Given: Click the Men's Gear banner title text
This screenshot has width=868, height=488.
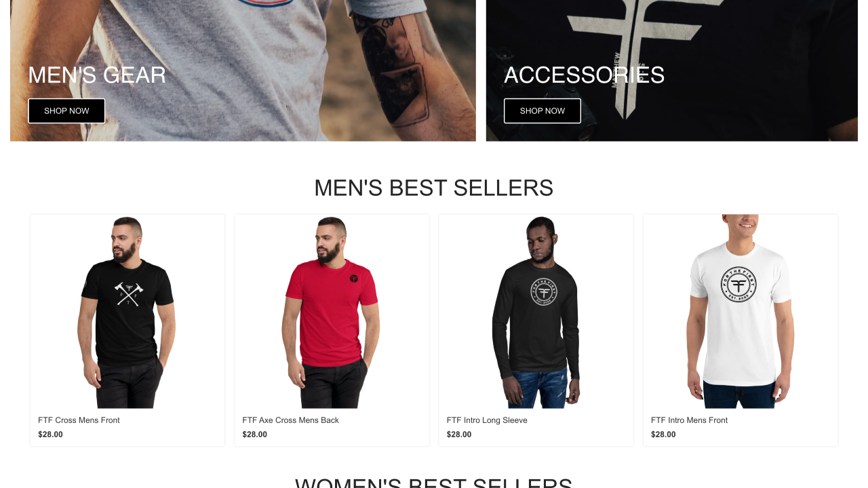Looking at the screenshot, I should tap(97, 75).
